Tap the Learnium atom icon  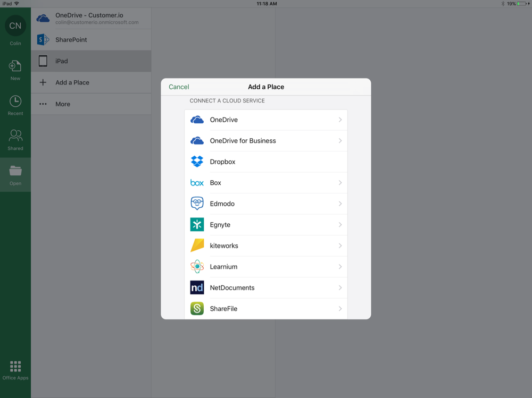click(x=197, y=266)
